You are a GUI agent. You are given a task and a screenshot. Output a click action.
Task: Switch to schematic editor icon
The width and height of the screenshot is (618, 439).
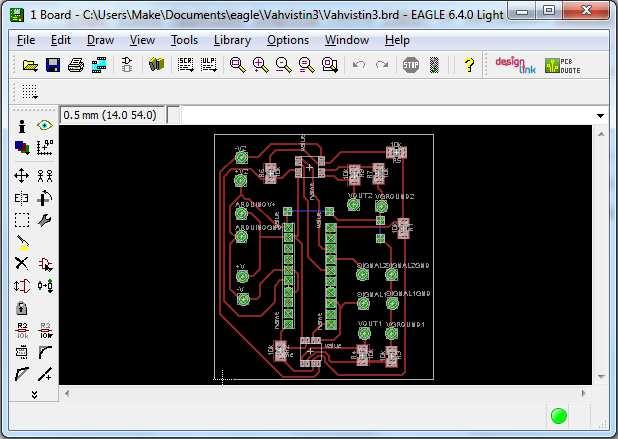[127, 65]
